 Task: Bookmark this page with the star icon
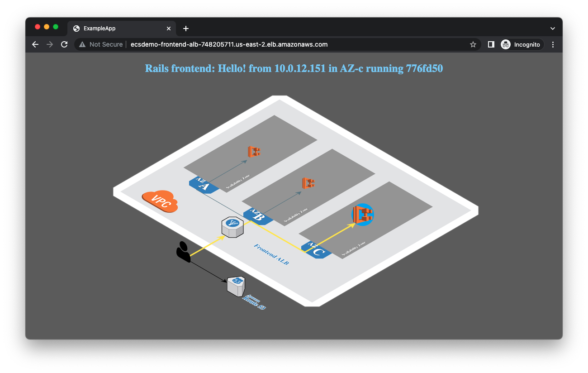473,44
